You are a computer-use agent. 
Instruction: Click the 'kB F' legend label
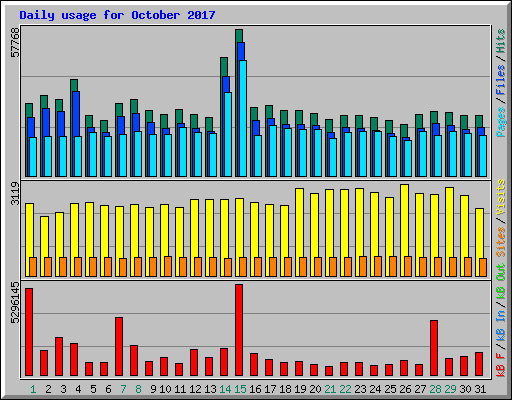501,365
